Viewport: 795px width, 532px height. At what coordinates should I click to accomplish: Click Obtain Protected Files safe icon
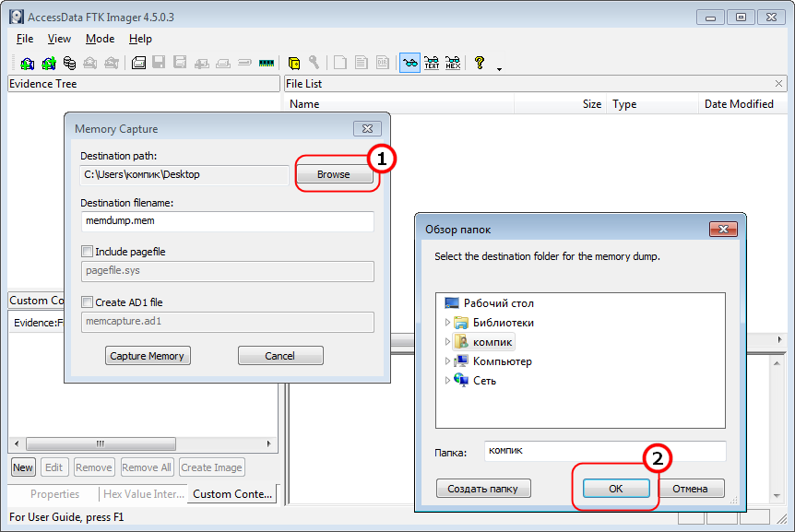pyautogui.click(x=294, y=63)
